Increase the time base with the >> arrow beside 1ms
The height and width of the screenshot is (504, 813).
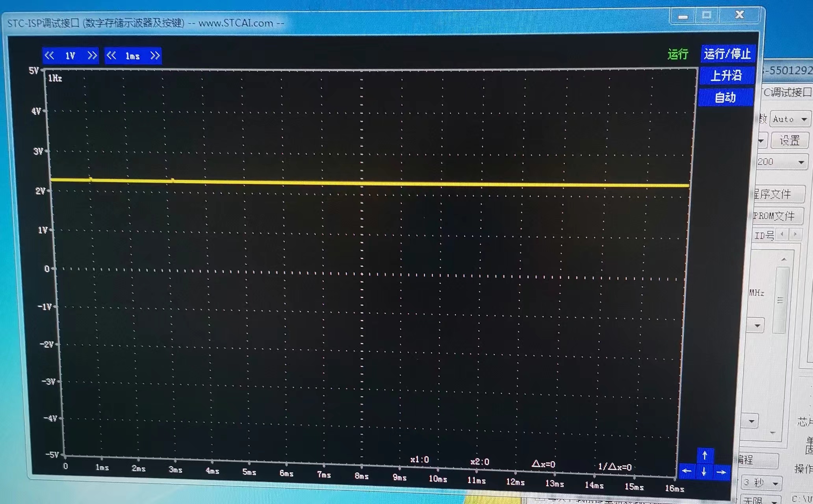[155, 56]
